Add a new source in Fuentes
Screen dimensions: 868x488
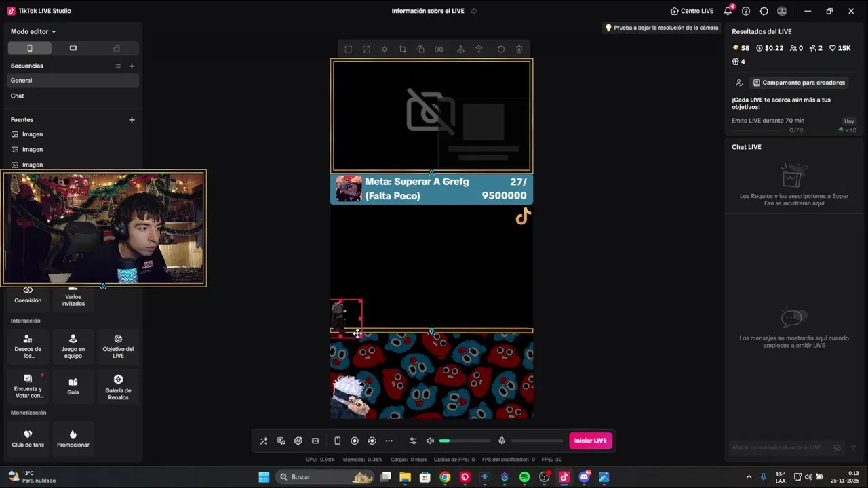click(x=132, y=119)
